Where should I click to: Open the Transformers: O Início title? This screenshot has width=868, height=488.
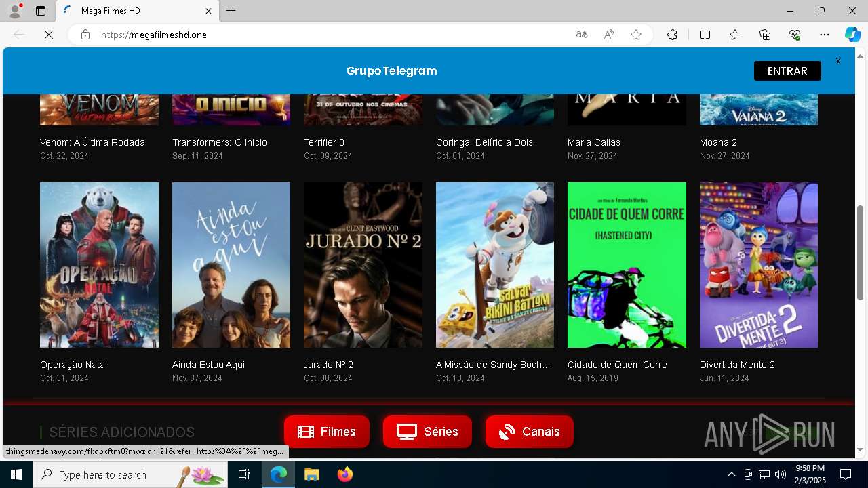[220, 142]
